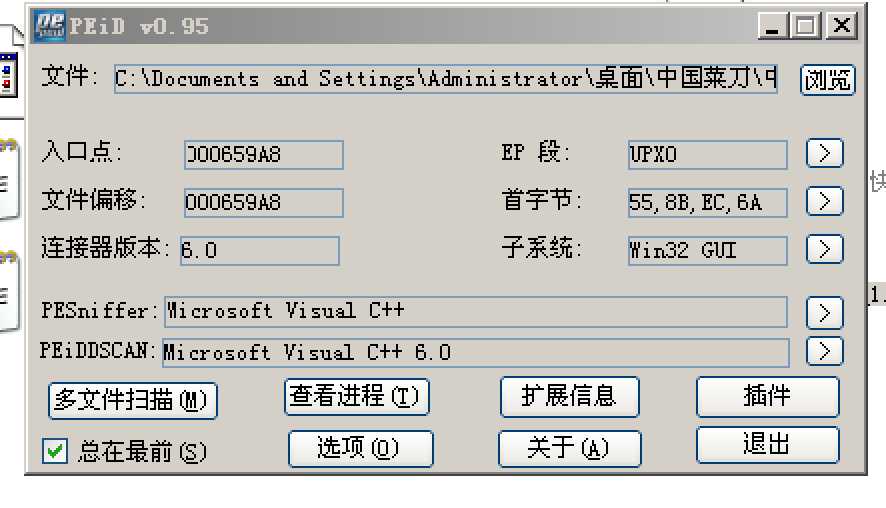Click the about (关于) button
The image size is (886, 508).
point(569,447)
